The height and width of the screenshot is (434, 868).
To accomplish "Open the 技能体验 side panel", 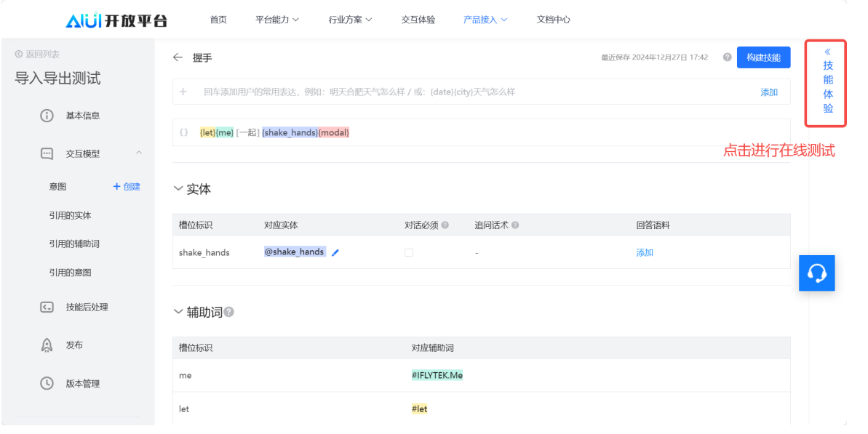I will coord(827,82).
